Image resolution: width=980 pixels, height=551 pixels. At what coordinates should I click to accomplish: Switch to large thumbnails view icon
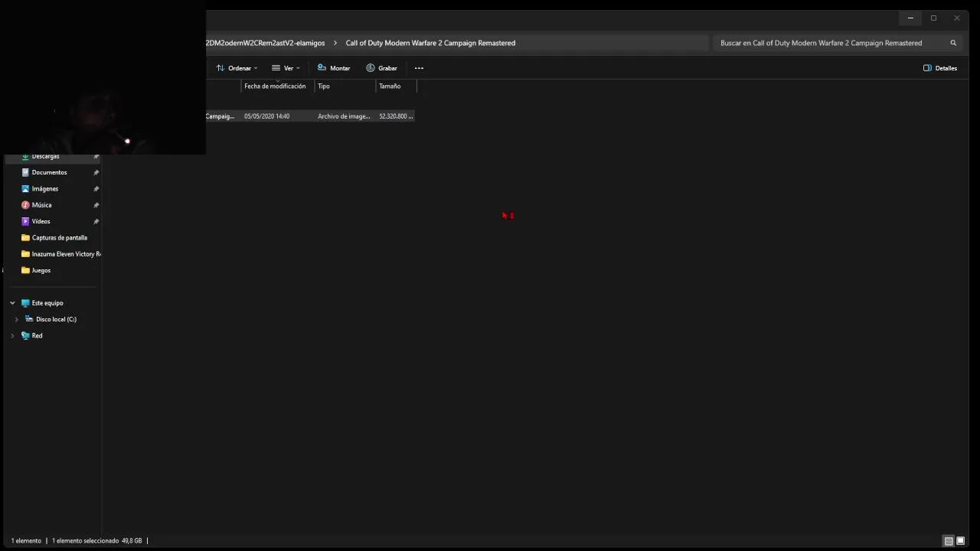click(x=960, y=541)
